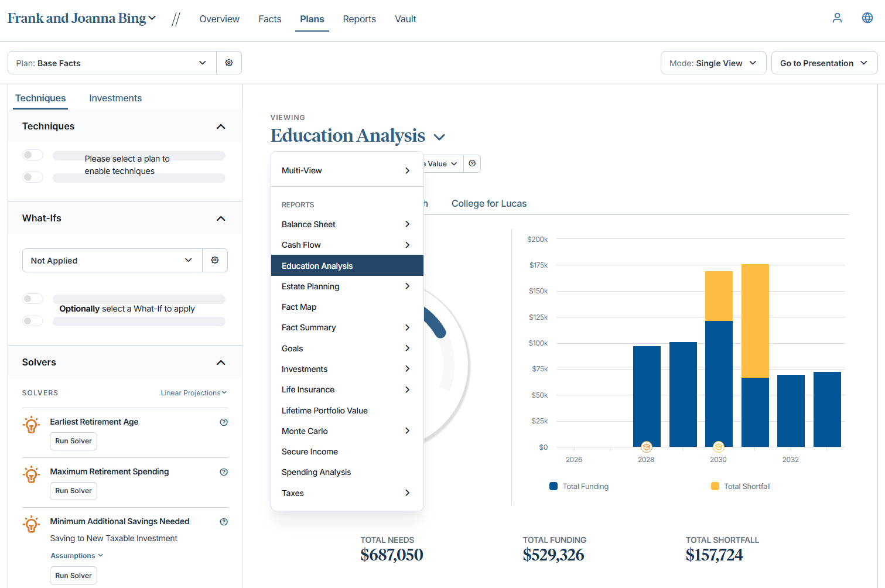885x588 pixels.
Task: Click the globe language icon
Action: point(867,18)
